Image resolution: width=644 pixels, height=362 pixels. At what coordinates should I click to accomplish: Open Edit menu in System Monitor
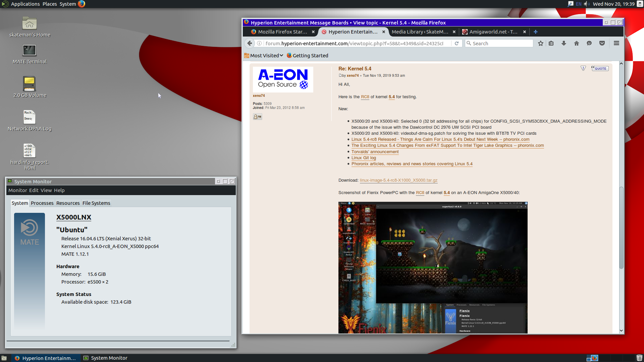[x=34, y=190]
